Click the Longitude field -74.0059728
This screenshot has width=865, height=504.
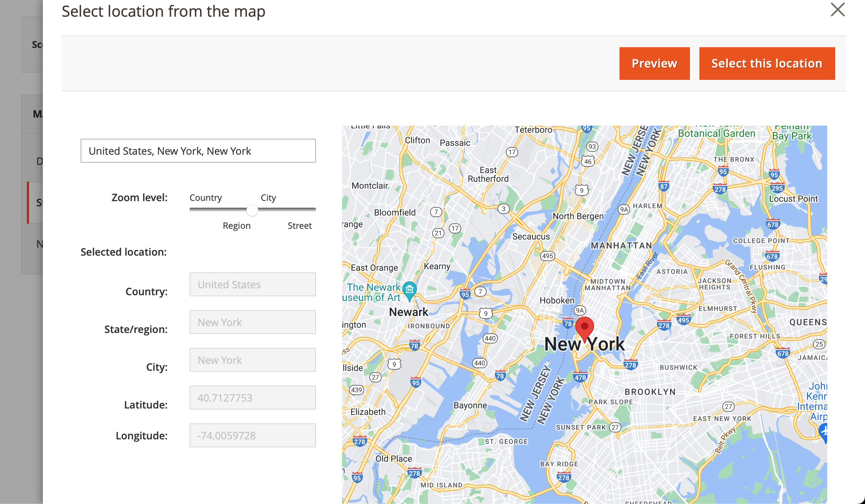[x=253, y=435]
